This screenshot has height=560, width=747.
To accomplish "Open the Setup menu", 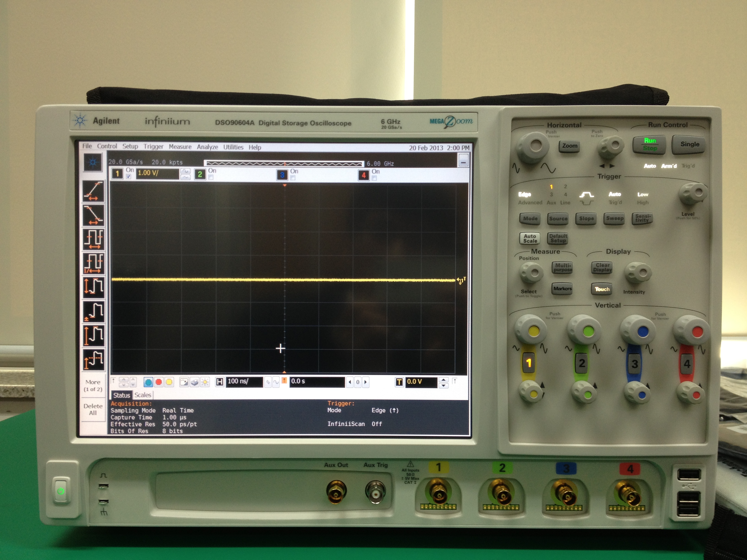I will tap(130, 146).
